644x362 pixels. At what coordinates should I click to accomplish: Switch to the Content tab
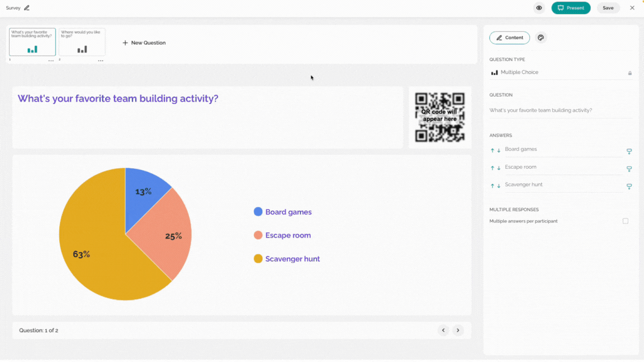(x=509, y=38)
